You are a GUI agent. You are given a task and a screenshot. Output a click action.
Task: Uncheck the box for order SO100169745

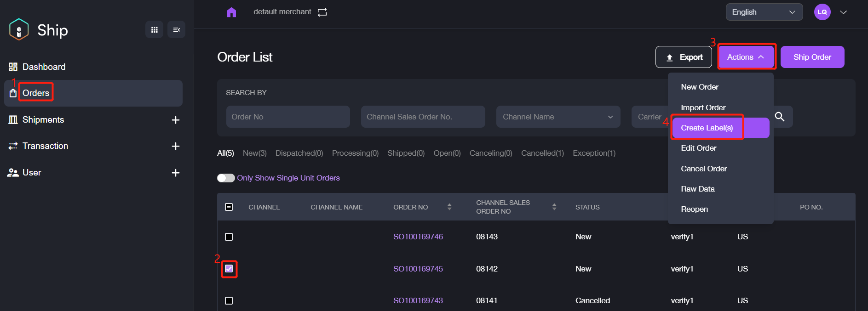tap(229, 269)
